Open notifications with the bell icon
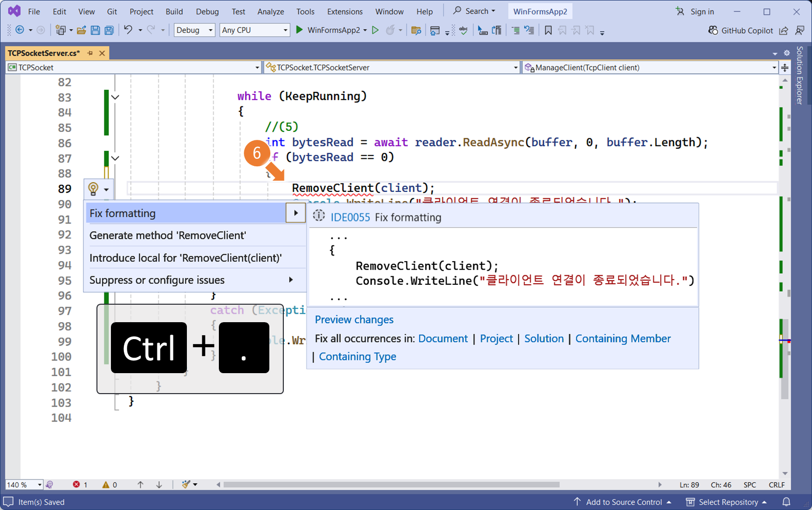Image resolution: width=812 pixels, height=510 pixels. tap(786, 502)
